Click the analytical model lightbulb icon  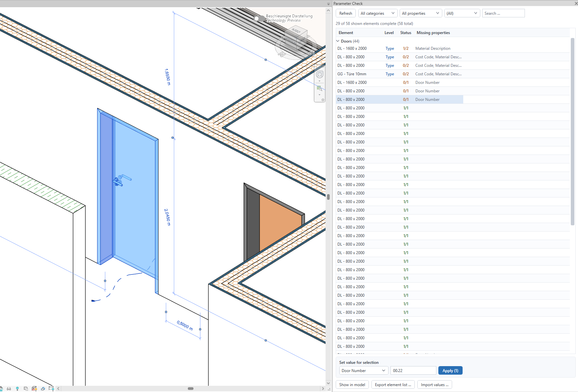tap(34, 389)
